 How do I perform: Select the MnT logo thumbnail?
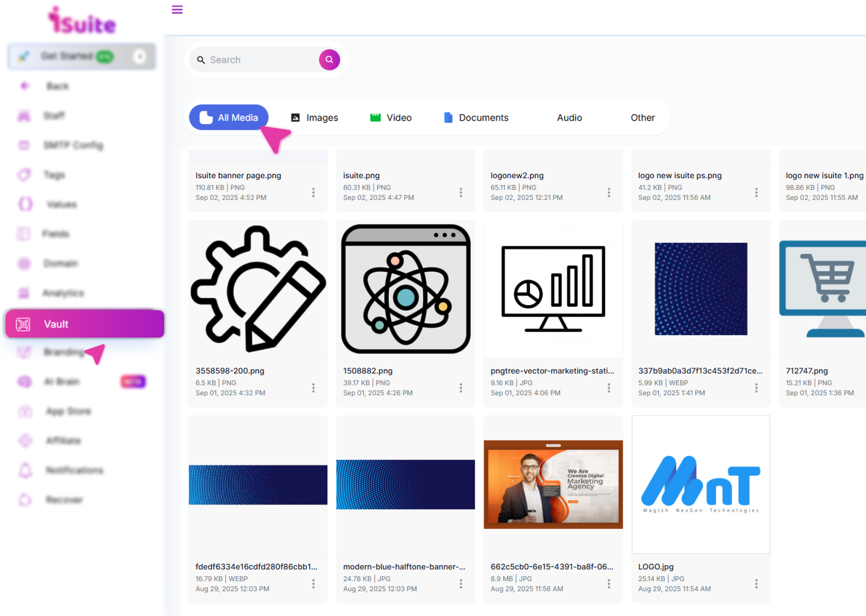700,484
